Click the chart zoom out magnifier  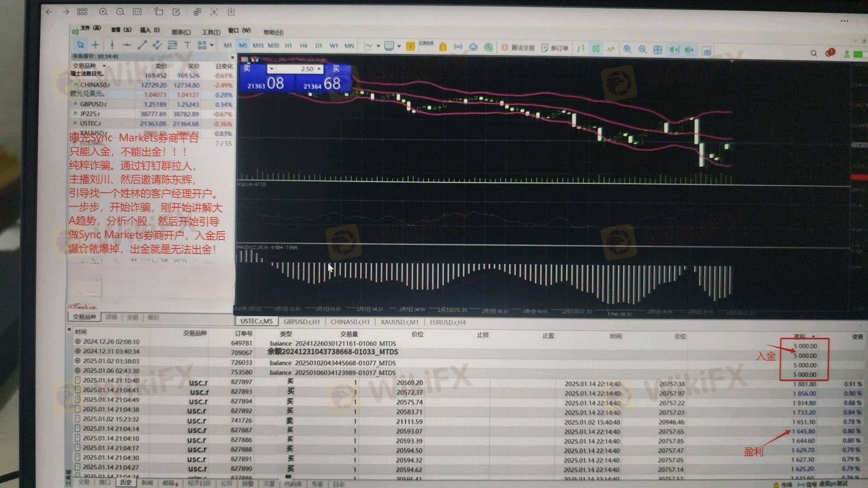642,49
